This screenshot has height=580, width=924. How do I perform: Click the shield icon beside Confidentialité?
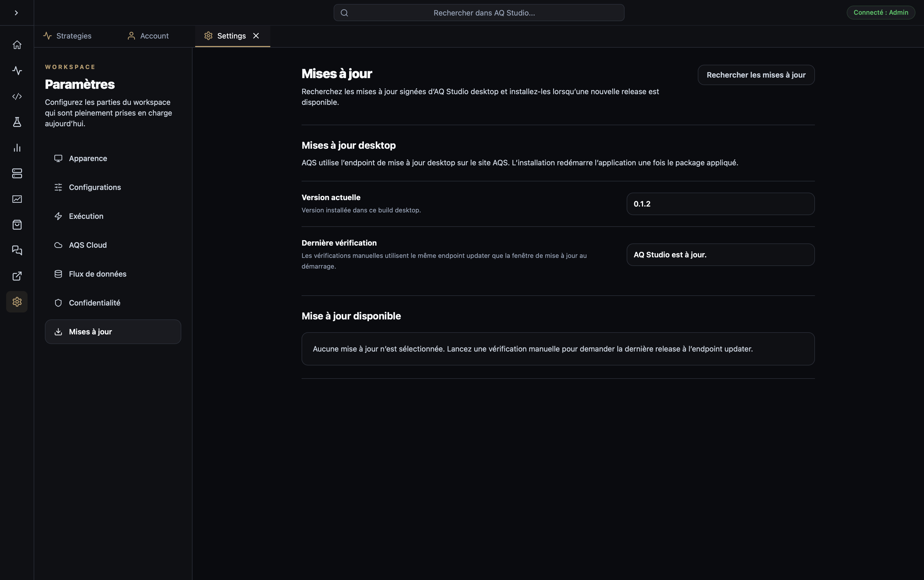coord(58,303)
